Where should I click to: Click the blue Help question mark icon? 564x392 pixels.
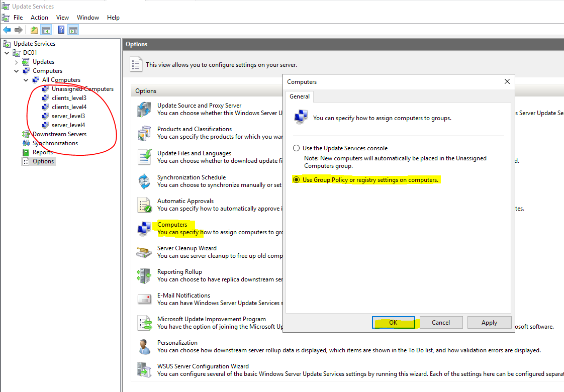[x=61, y=30]
